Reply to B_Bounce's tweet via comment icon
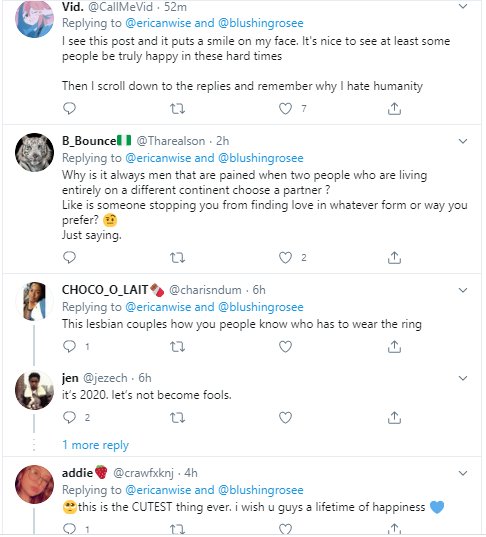486x537 pixels. click(70, 257)
